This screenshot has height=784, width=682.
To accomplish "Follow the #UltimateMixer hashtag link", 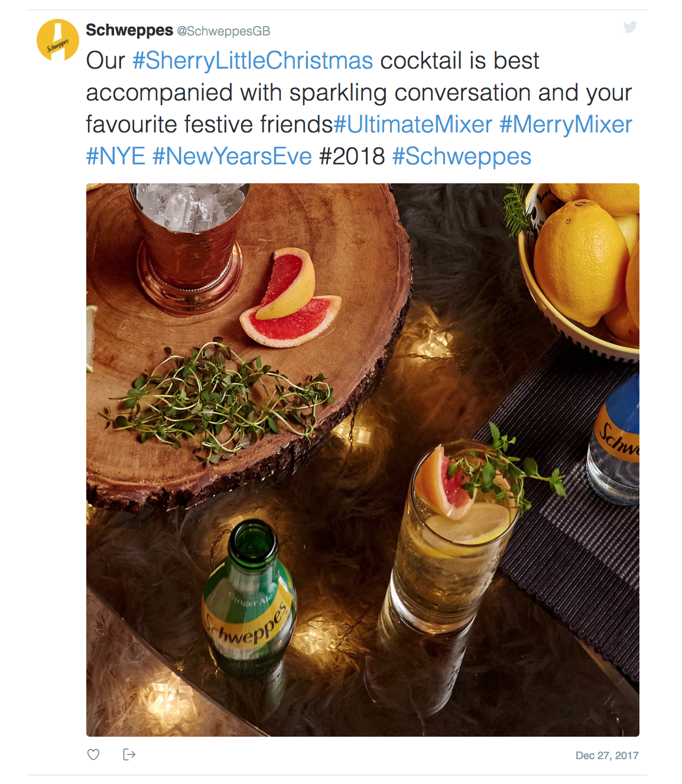I will [x=413, y=125].
